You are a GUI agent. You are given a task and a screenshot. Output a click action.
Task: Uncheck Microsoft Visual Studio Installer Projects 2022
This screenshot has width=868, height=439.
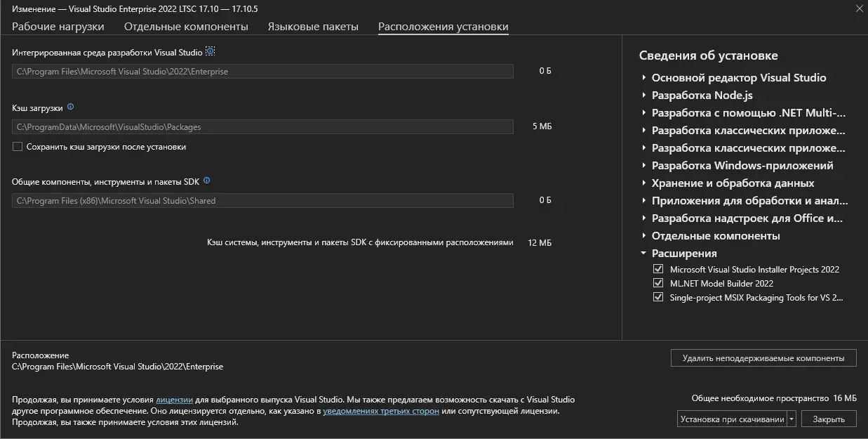coord(657,269)
